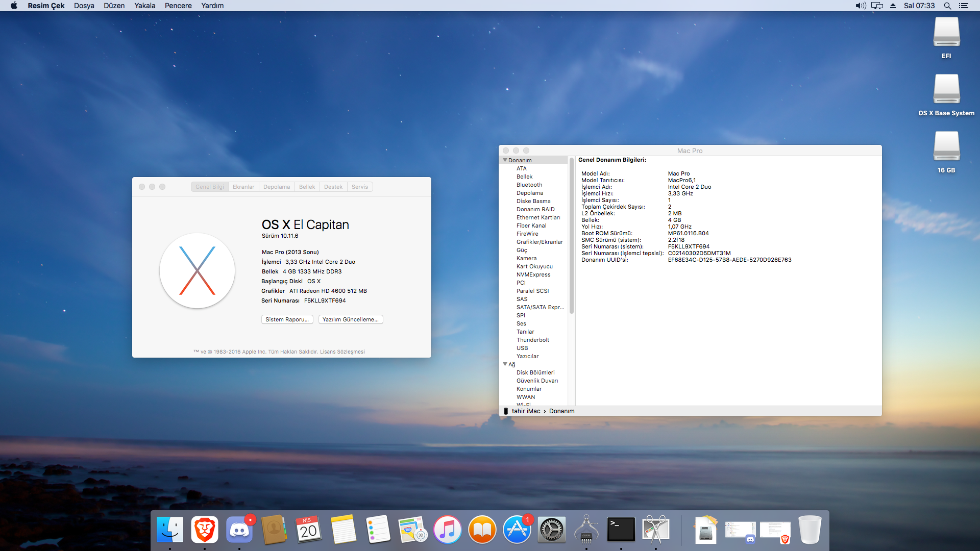Select WWAN under the Ağ section
The height and width of the screenshot is (551, 980).
coord(526,397)
